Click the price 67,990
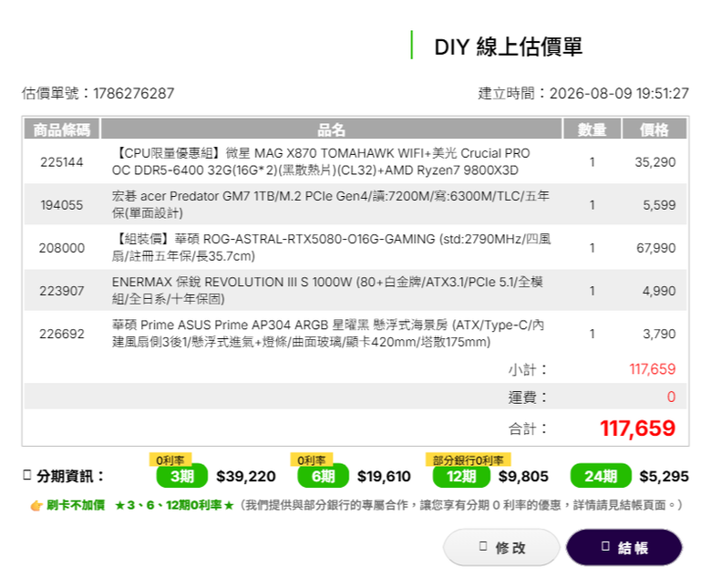The image size is (711, 588). click(x=655, y=248)
